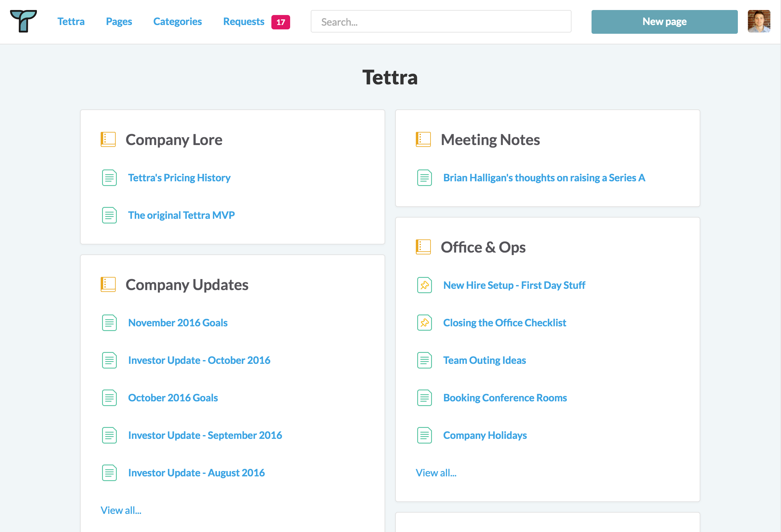This screenshot has height=532, width=781.
Task: Open Brian Halligan's thoughts on raising a Series A
Action: 544,178
